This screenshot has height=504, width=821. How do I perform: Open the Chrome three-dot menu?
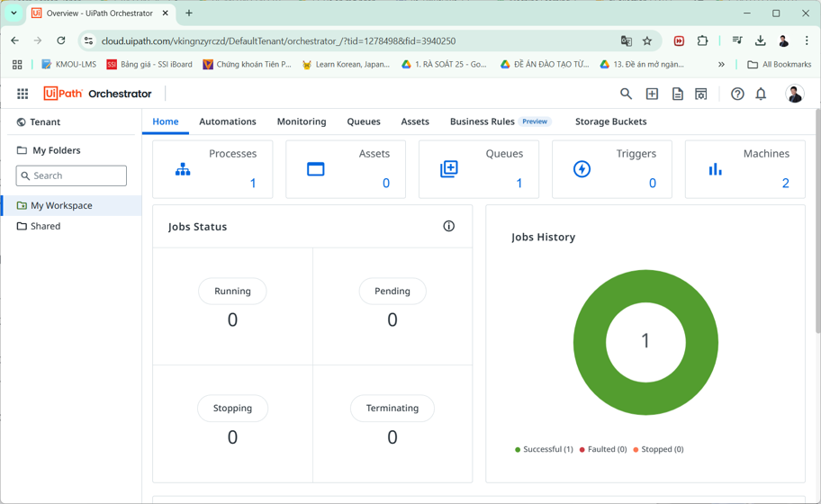click(x=807, y=40)
